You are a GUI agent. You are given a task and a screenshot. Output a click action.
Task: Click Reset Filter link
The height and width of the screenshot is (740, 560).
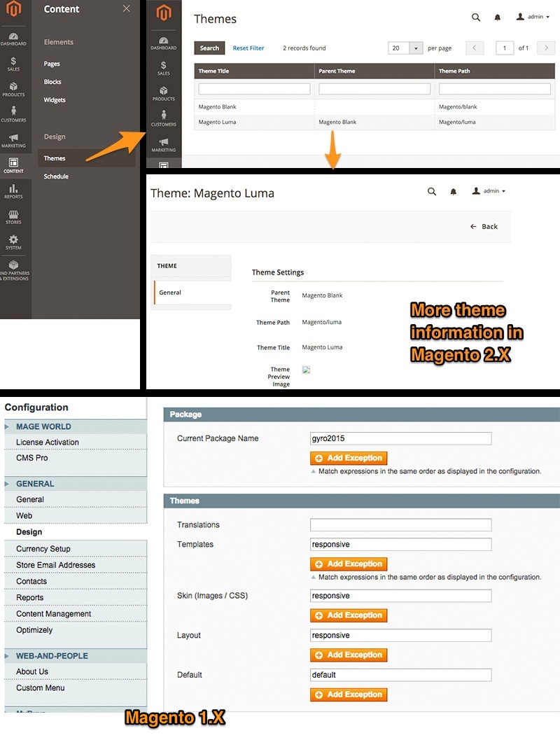click(x=248, y=48)
